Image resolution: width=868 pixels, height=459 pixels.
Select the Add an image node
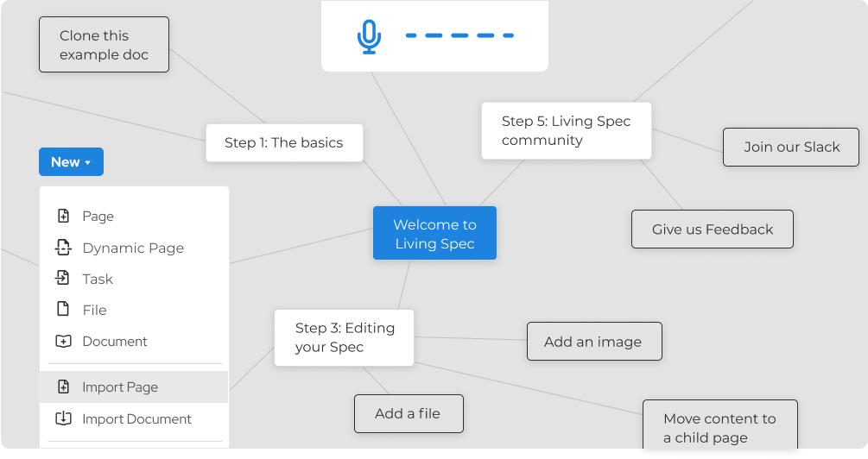[x=593, y=342]
